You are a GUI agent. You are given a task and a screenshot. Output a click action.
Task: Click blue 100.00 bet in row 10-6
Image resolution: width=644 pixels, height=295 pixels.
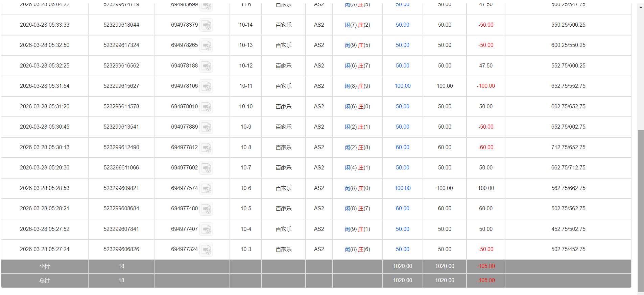click(402, 188)
